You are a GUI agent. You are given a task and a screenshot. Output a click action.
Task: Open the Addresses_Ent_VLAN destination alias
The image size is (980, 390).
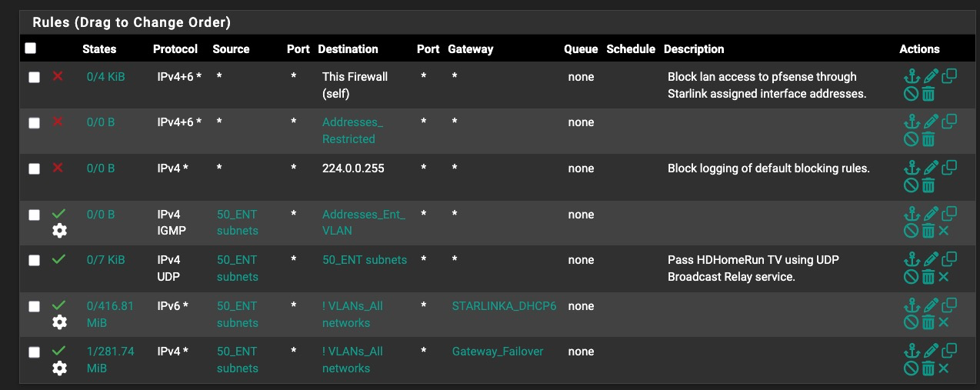(x=363, y=222)
